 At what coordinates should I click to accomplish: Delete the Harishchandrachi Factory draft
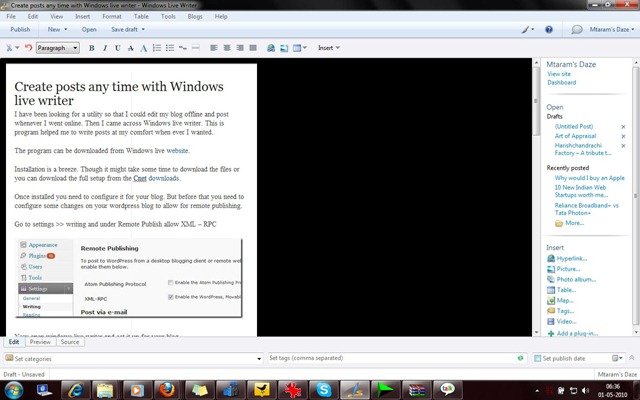click(623, 146)
